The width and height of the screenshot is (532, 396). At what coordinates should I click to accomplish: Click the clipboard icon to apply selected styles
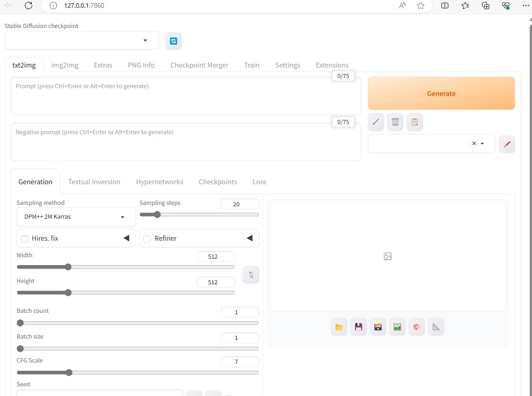414,122
